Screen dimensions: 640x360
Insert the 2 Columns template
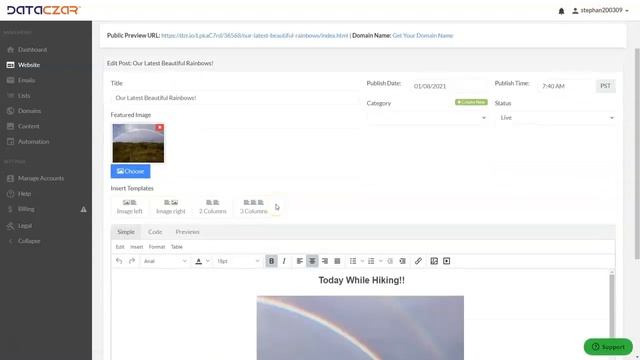click(213, 207)
